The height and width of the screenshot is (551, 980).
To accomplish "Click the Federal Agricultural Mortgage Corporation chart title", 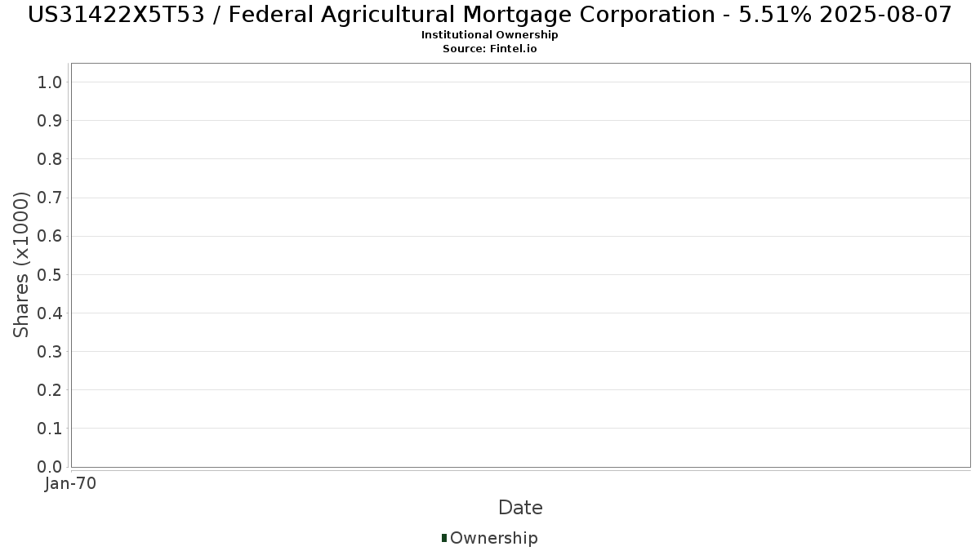I will tap(489, 15).
